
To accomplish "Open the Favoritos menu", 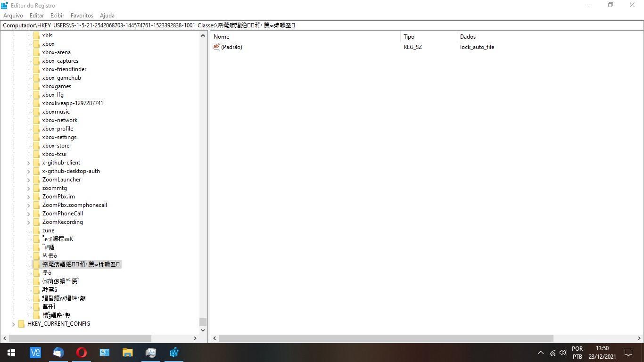I will 82,16.
